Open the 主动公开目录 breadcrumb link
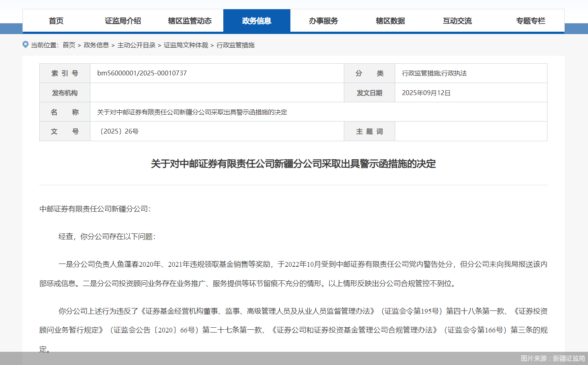Screen dimensions: 588x365 (x=136, y=45)
